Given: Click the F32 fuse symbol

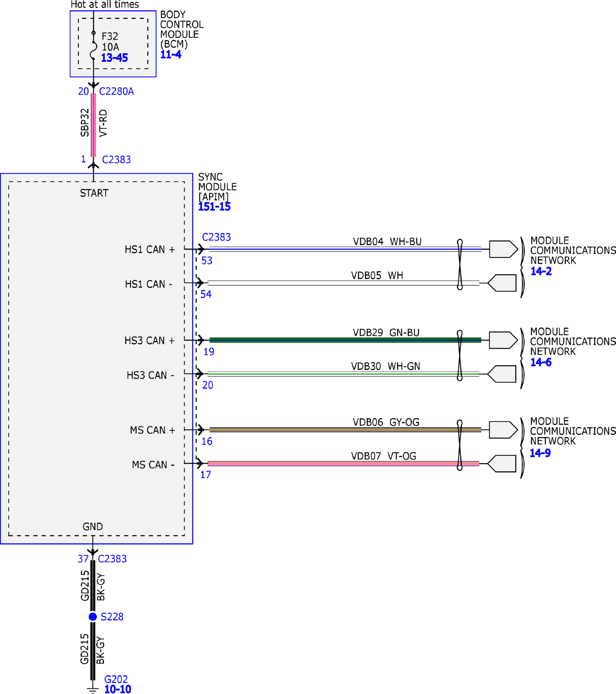Looking at the screenshot, I should coord(93,46).
